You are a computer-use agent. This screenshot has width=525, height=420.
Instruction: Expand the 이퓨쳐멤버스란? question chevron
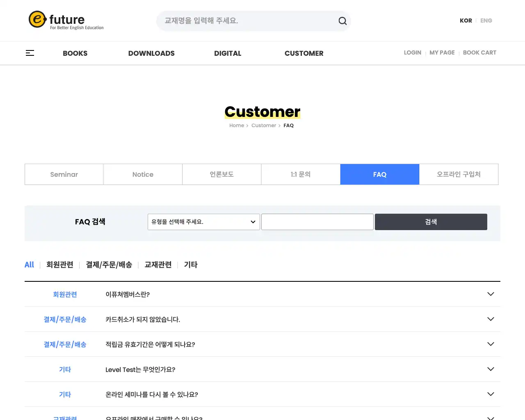pos(491,294)
